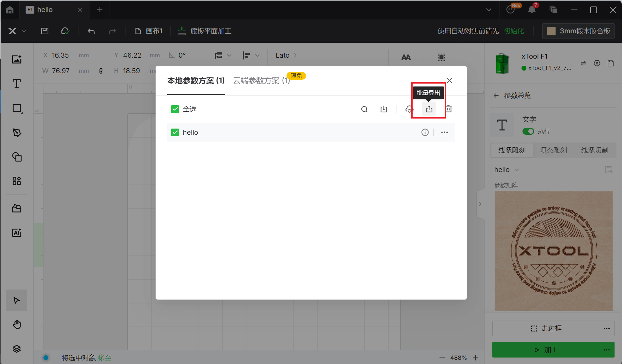This screenshot has height=364, width=622.
Task: Select the Text tool in left sidebar
Action: [17, 84]
